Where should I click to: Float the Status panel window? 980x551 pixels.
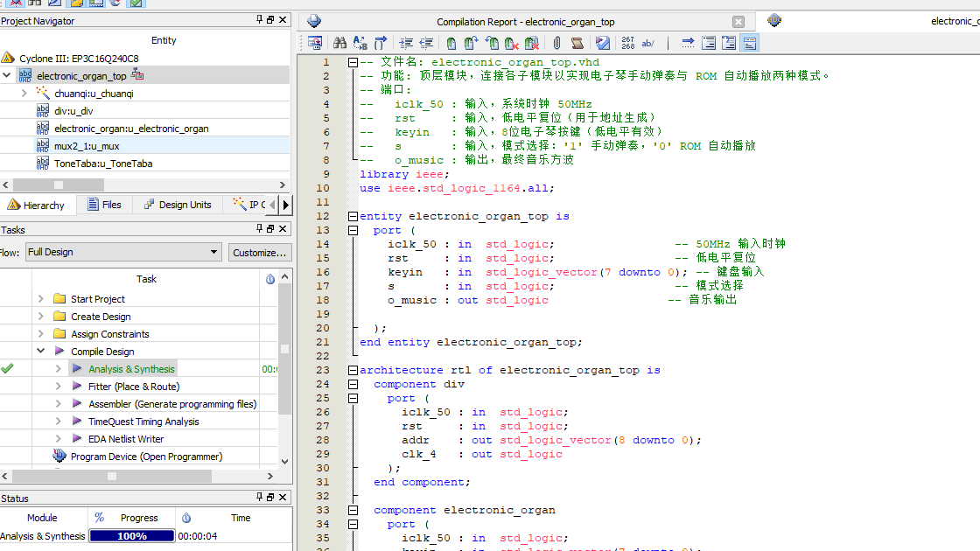coord(270,498)
